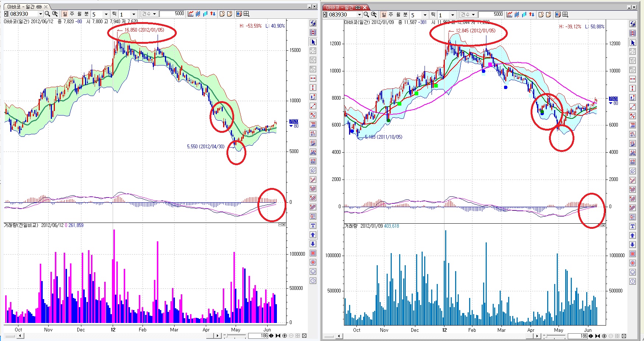The height and width of the screenshot is (341, 644).
Task: Toggle daily (일) period in right chart
Action: [384, 15]
